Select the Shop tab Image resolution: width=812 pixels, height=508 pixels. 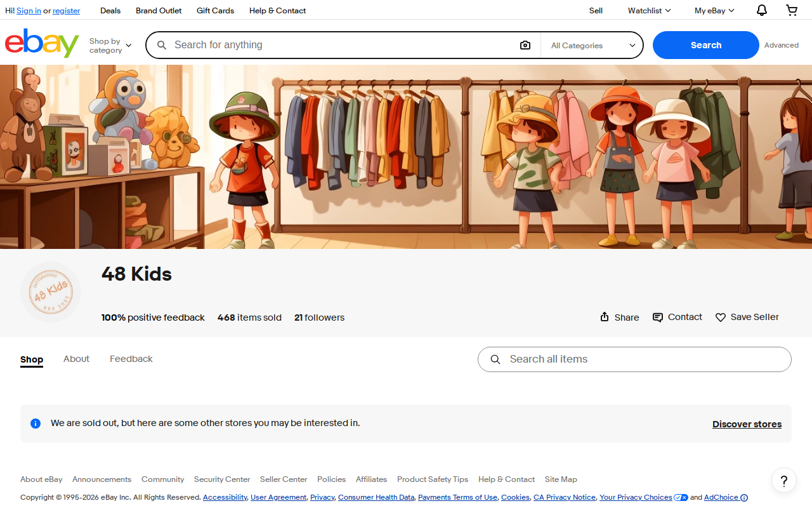(x=32, y=359)
